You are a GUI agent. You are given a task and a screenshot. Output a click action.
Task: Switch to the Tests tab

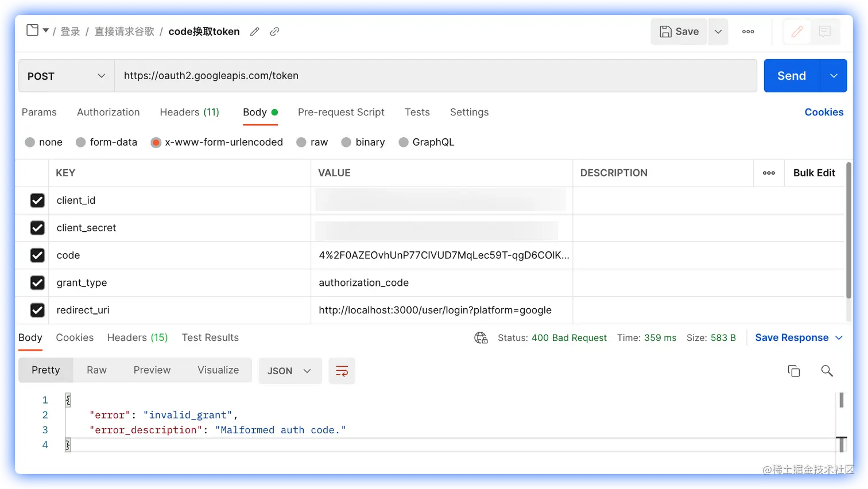(x=417, y=112)
